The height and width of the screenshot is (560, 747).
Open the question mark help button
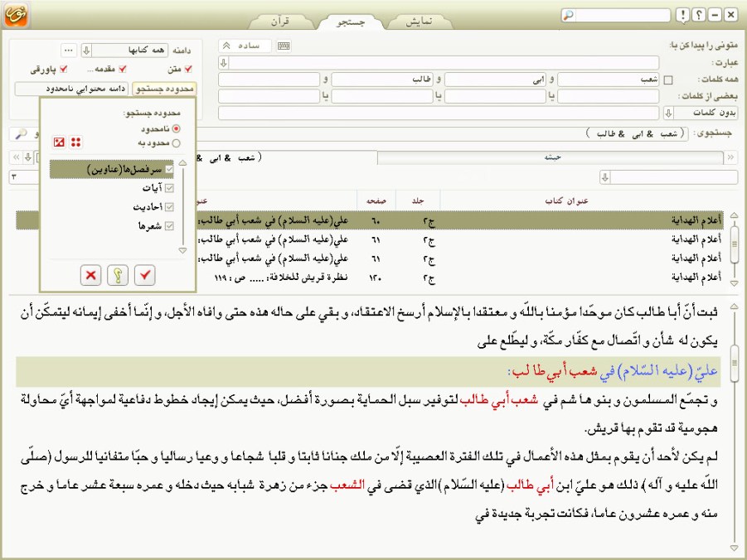coord(698,15)
